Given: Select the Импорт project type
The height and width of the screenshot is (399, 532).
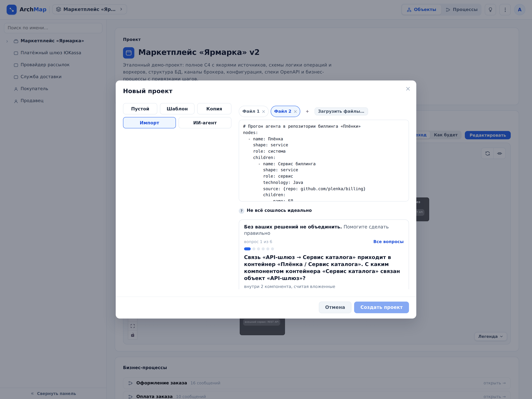Looking at the screenshot, I should coord(149,123).
